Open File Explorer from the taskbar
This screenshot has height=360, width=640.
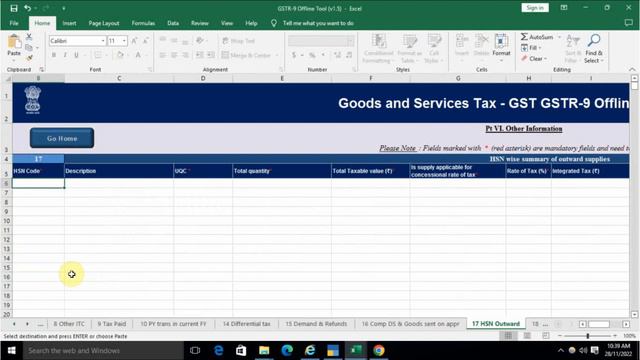coord(264,351)
